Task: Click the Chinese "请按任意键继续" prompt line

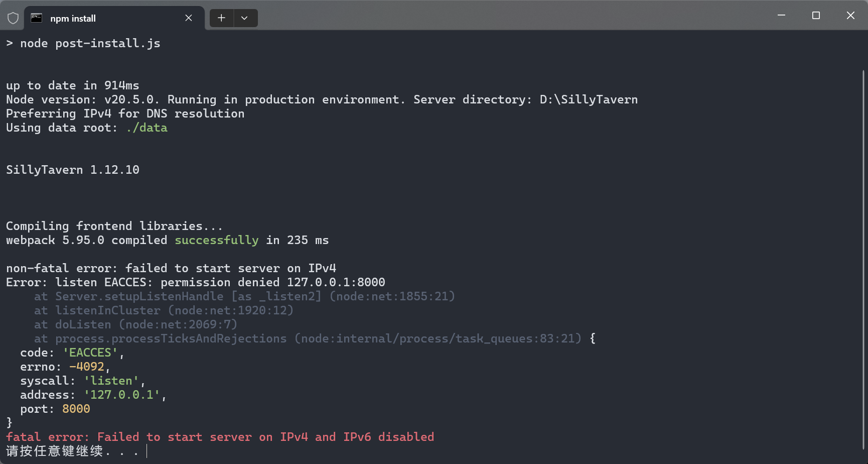Action: (55, 451)
